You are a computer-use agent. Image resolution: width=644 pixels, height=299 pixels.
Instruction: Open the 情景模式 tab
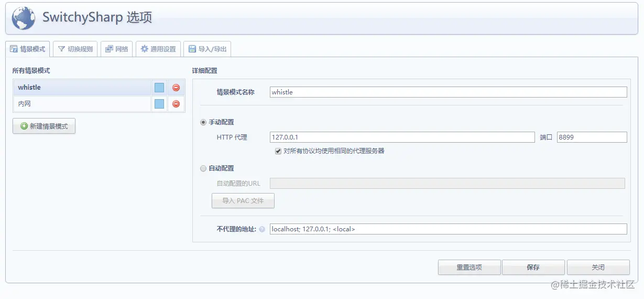pos(28,49)
